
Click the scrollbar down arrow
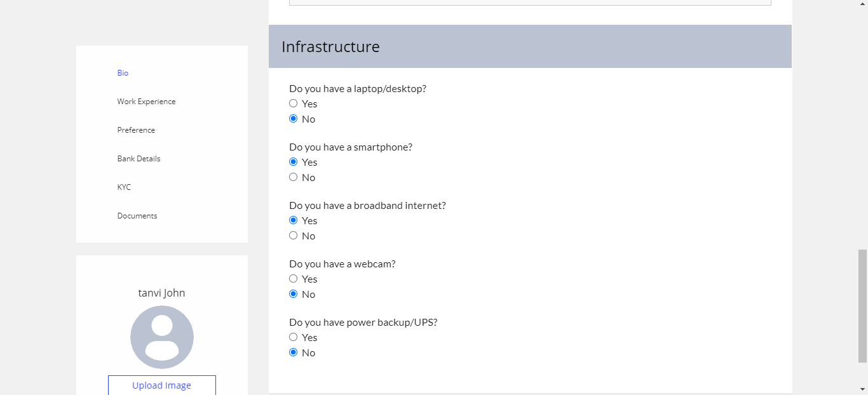(x=862, y=388)
